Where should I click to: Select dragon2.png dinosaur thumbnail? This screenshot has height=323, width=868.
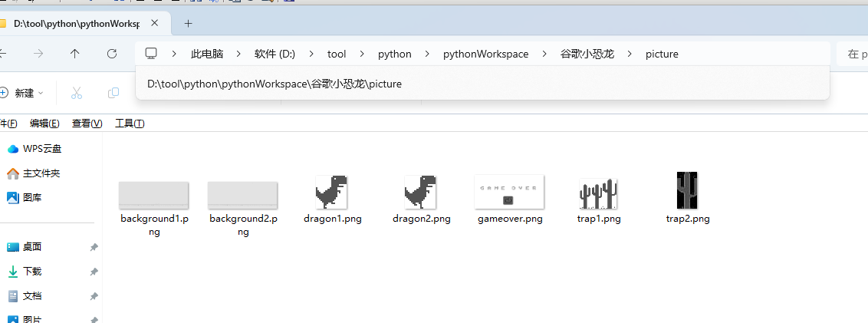[420, 192]
